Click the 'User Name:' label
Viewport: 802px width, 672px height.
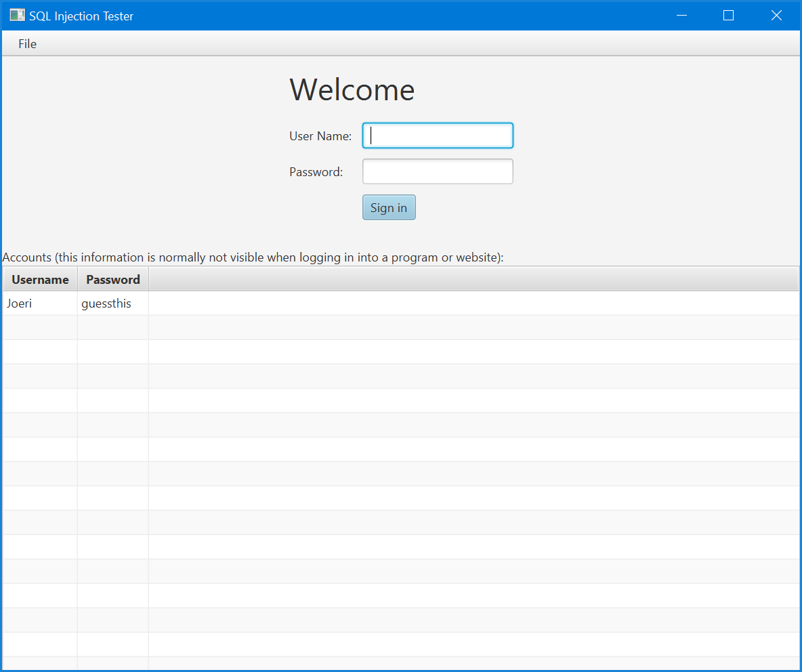(x=320, y=136)
